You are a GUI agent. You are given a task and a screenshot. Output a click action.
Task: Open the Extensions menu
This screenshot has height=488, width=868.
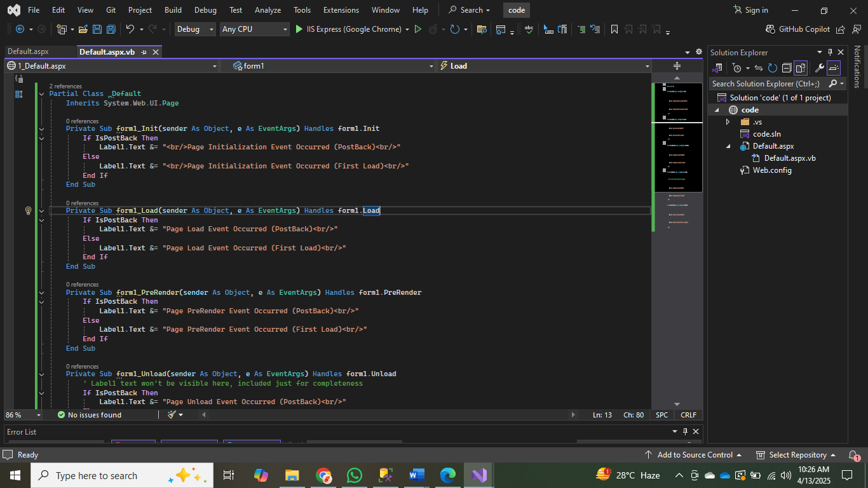[x=341, y=10]
